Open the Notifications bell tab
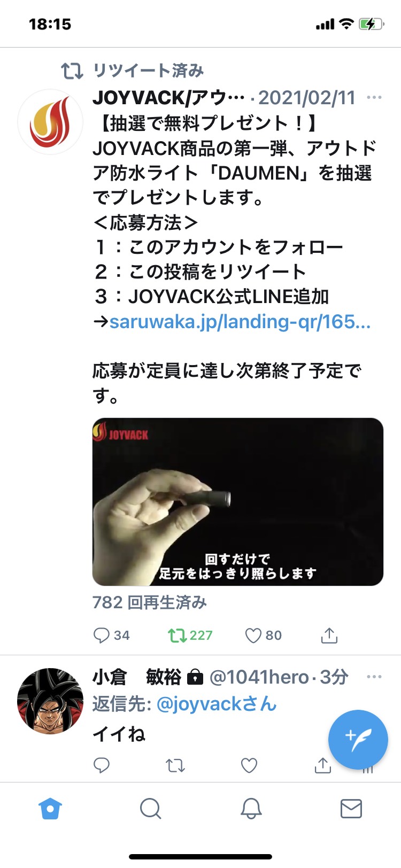The width and height of the screenshot is (401, 868). 251,809
